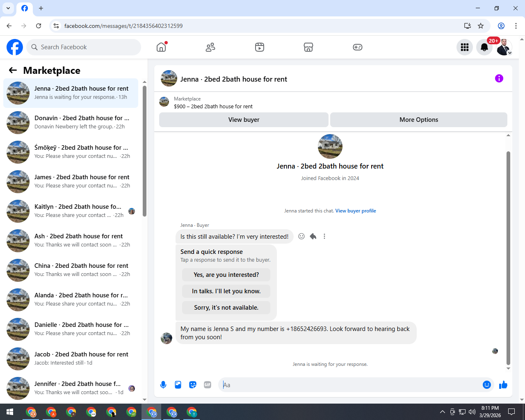
Task: Click the network icon in system tray
Action: point(462,412)
